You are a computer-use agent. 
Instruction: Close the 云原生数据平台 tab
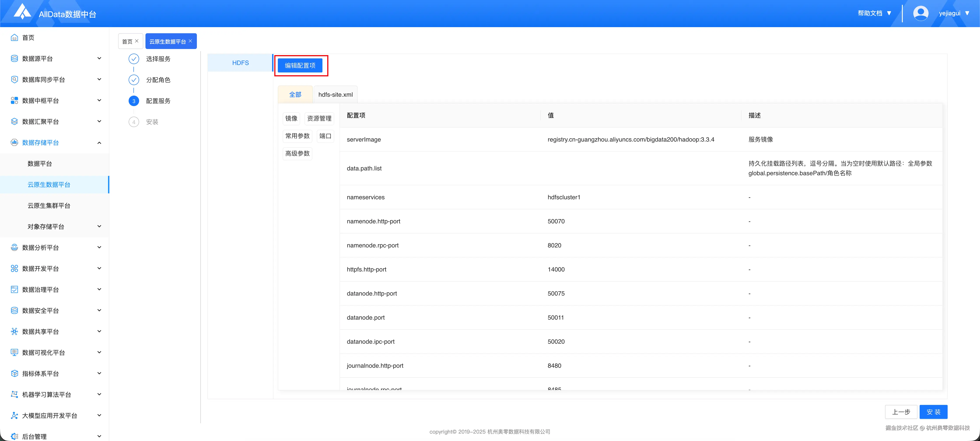click(191, 41)
